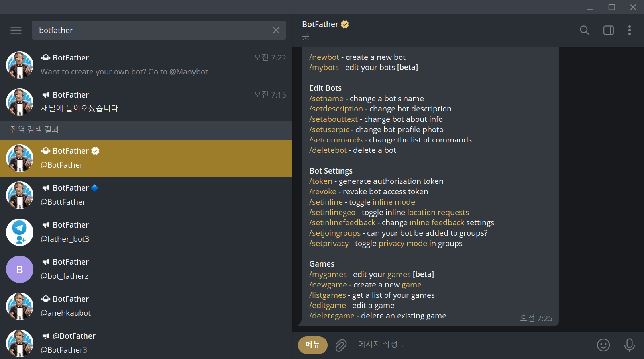
Task: Click the /newgame command link
Action: (x=328, y=285)
